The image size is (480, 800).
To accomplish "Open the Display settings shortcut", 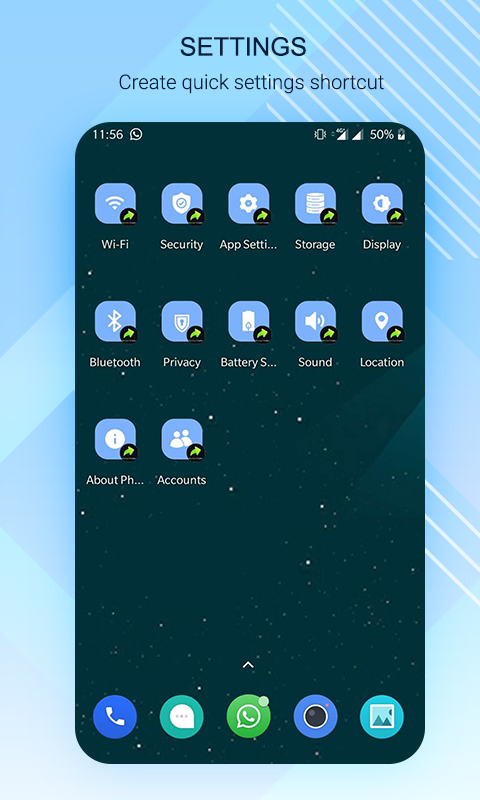I will pos(383,204).
